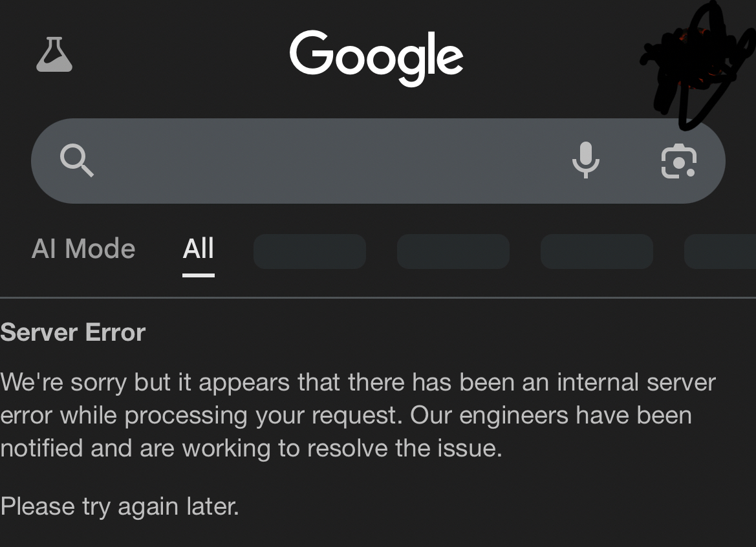Image resolution: width=756 pixels, height=547 pixels.
Task: Click the "error while processing your request" line
Action: [x=346, y=415]
